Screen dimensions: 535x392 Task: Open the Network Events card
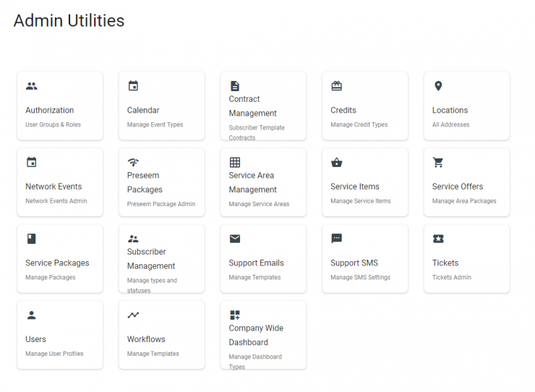(x=60, y=182)
